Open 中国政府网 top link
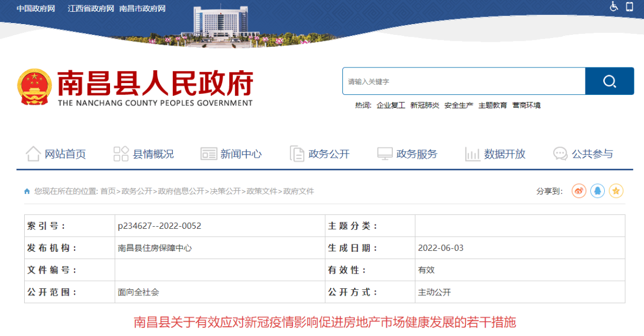The image size is (644, 336). [36, 9]
